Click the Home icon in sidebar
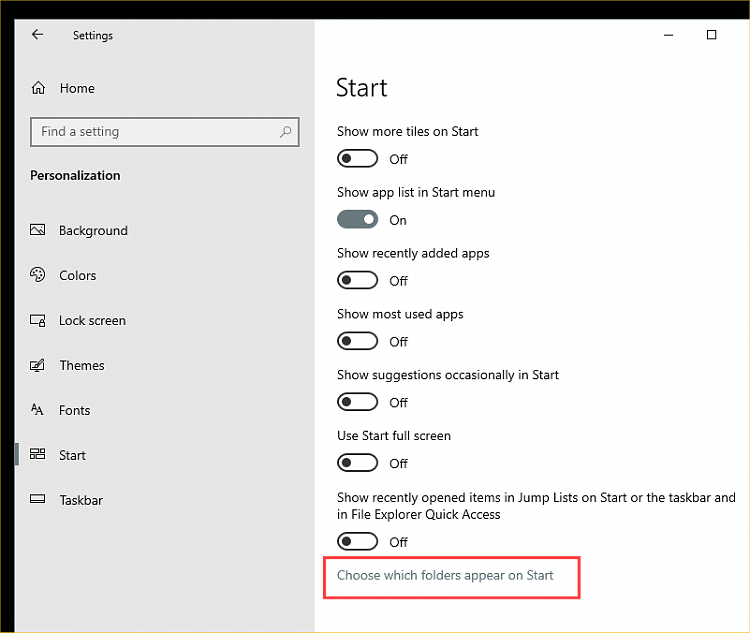The image size is (750, 633). pos(39,88)
